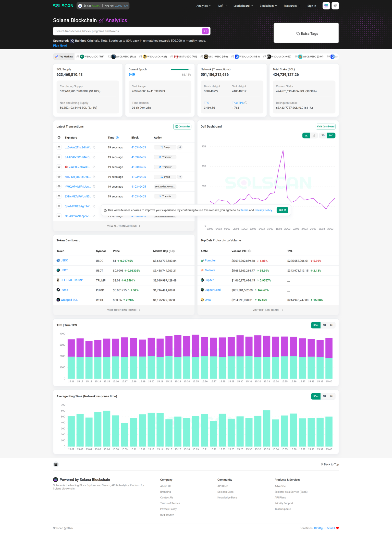This screenshot has width=392, height=533.
Task: Open WSOL-USDC (51F) top market
Action: 92,57
